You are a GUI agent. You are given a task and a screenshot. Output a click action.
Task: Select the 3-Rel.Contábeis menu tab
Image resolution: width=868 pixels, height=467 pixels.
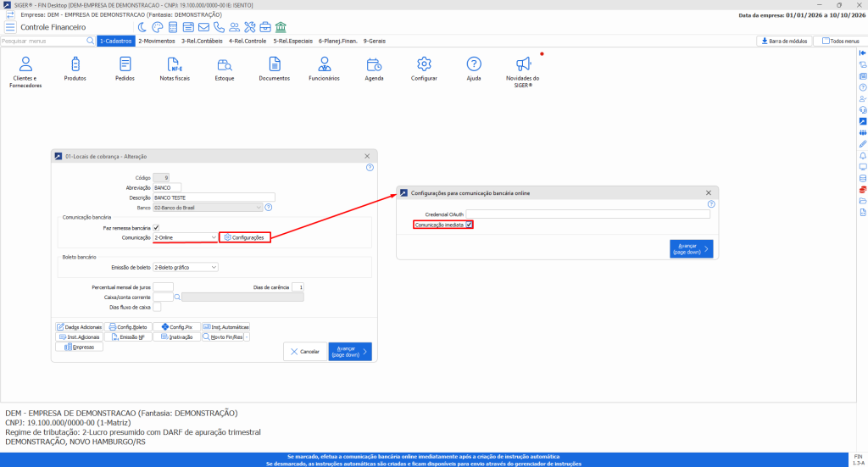[202, 41]
